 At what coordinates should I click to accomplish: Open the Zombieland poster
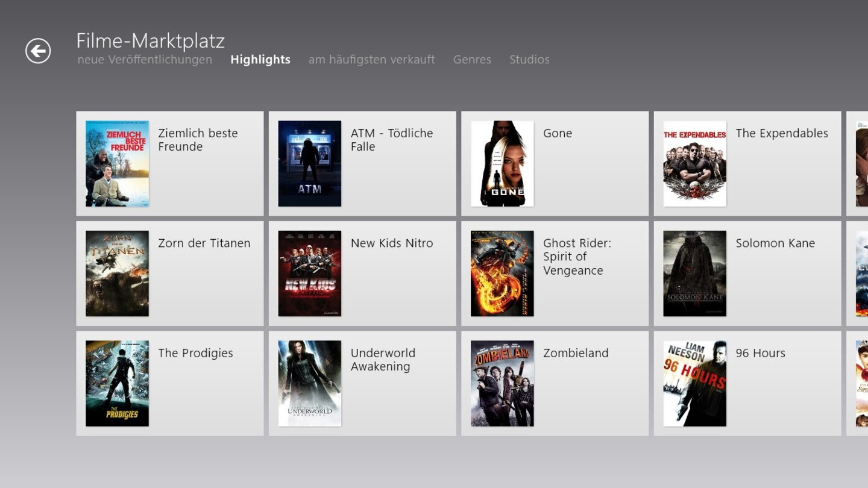click(x=502, y=384)
